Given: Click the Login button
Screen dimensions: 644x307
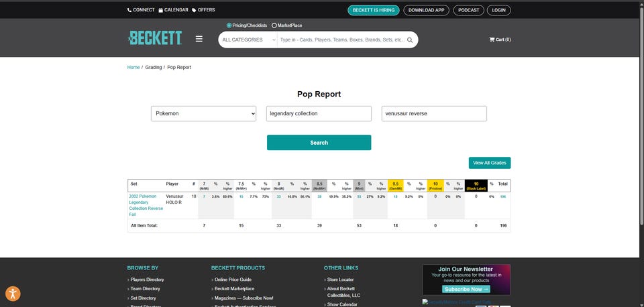Looking at the screenshot, I should [x=498, y=10].
